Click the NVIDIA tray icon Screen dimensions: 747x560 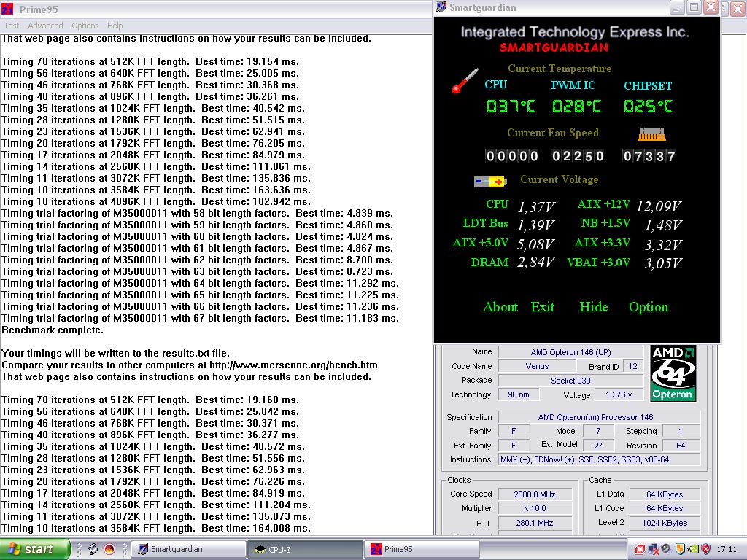coord(693,549)
